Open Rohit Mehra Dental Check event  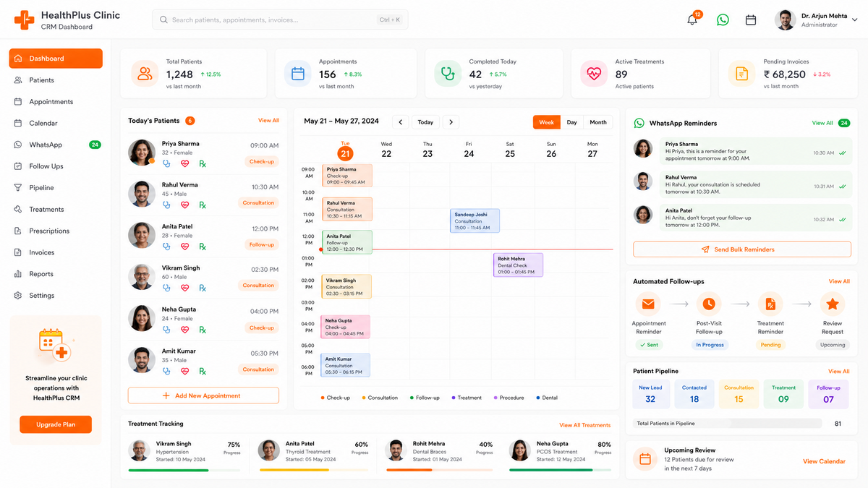pos(518,265)
